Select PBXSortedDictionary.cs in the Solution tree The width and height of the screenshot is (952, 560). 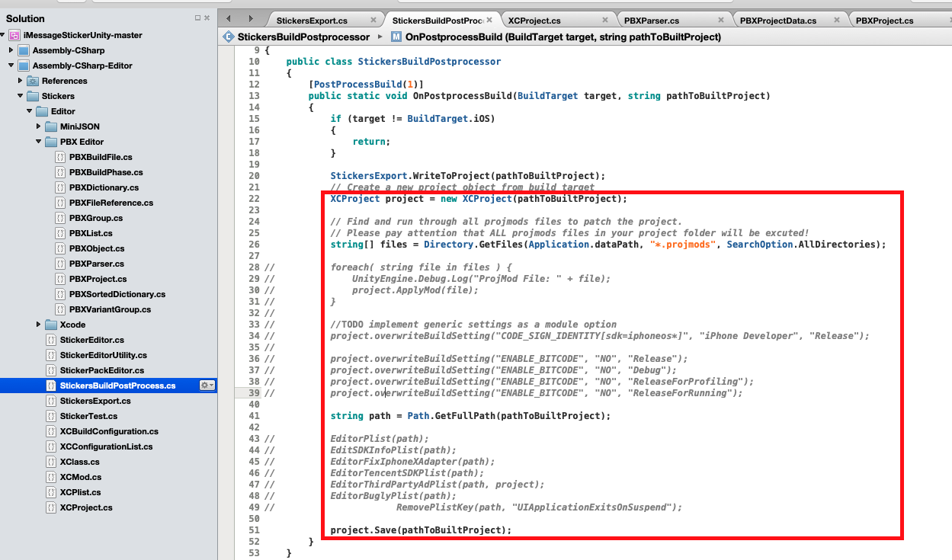[x=117, y=294]
